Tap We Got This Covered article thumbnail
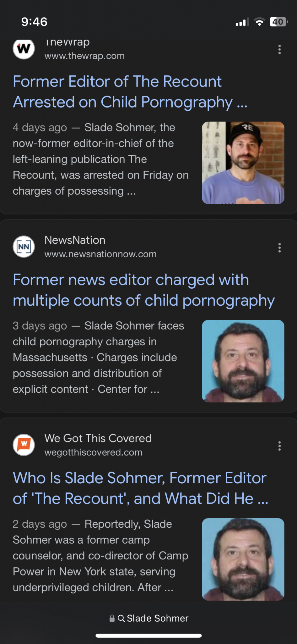This screenshot has height=644, width=297. 243,559
